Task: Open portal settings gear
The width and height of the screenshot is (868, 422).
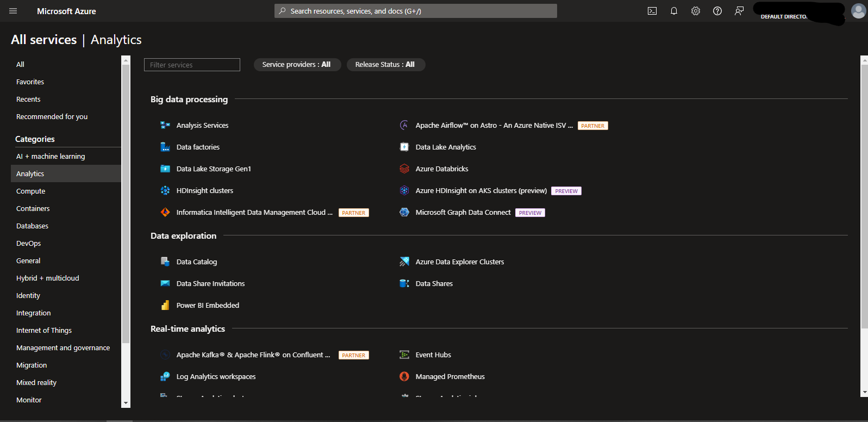Action: [696, 11]
